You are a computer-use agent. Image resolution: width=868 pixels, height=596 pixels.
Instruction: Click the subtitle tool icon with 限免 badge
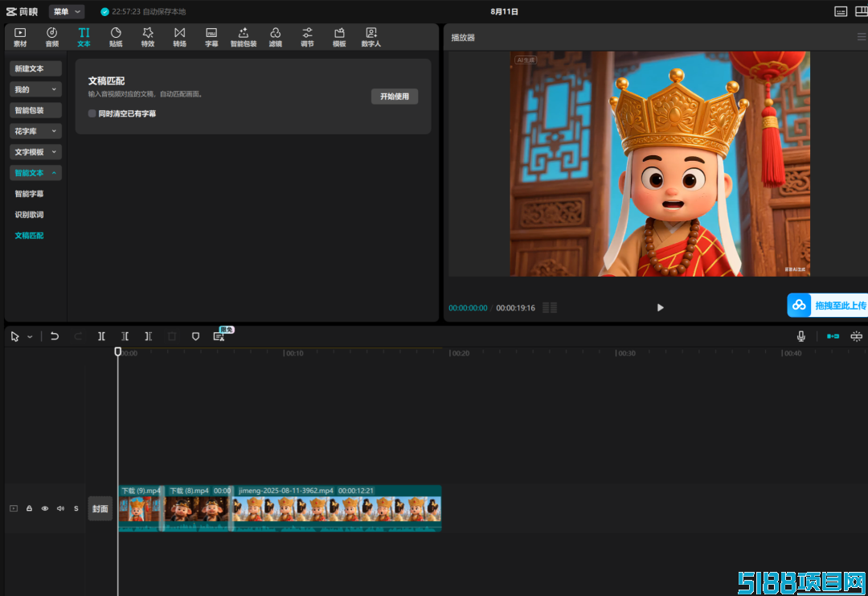click(219, 335)
